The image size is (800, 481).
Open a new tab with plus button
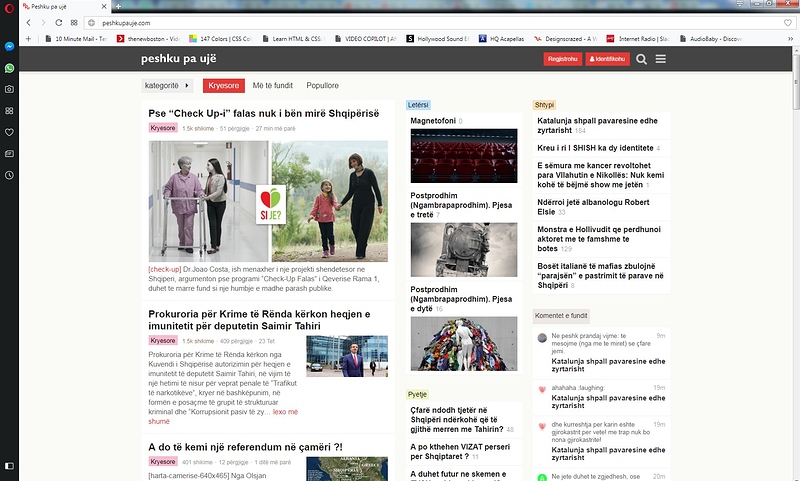pos(118,7)
